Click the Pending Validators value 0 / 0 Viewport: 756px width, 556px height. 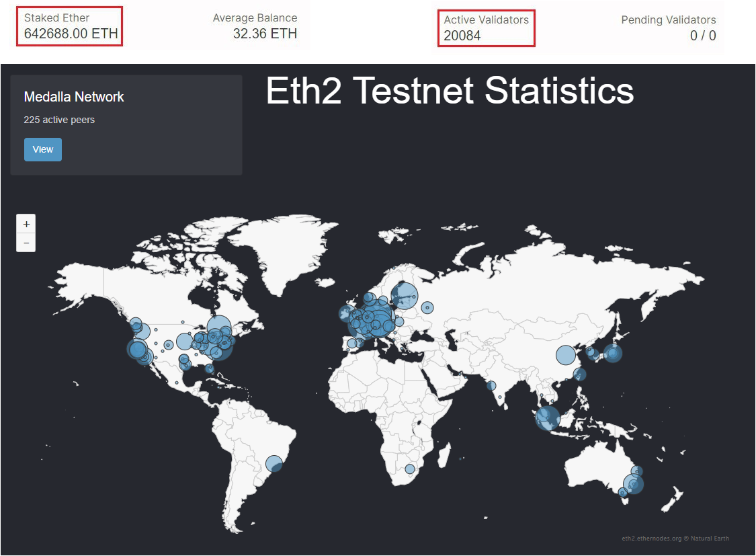703,36
